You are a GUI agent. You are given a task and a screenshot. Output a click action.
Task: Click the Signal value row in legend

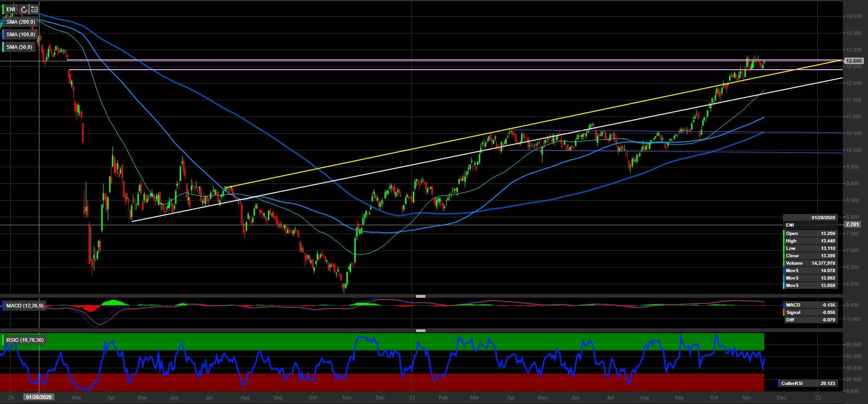coord(810,313)
